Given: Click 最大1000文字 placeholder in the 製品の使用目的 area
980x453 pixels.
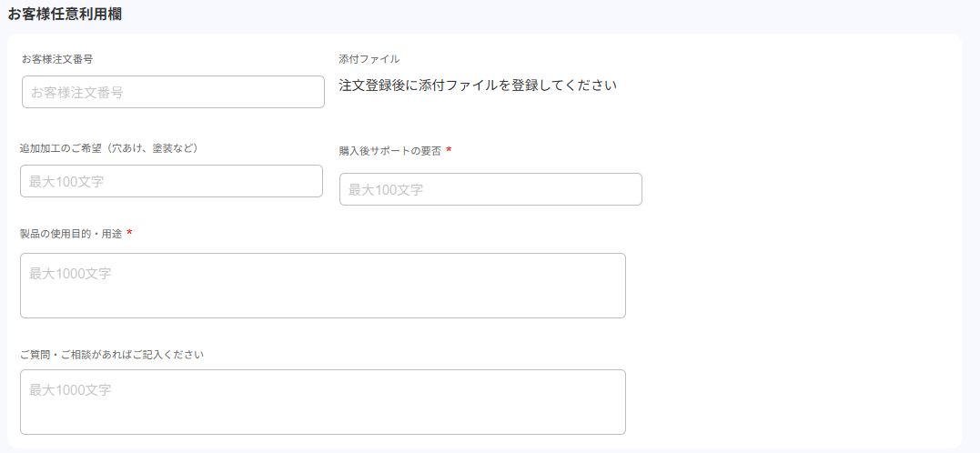Looking at the screenshot, I should (70, 273).
